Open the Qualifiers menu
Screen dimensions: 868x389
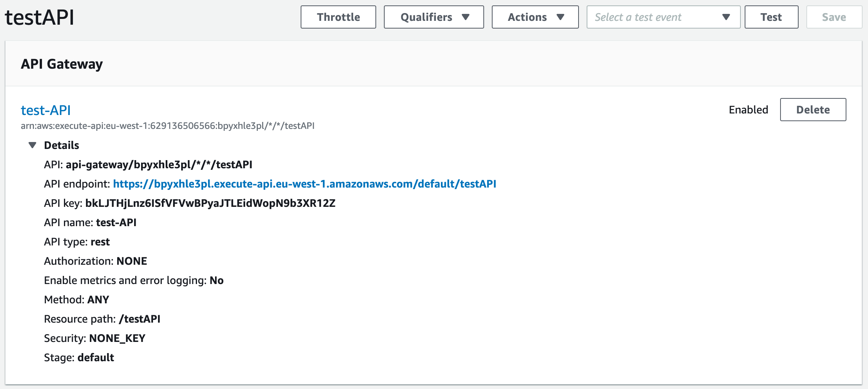433,17
